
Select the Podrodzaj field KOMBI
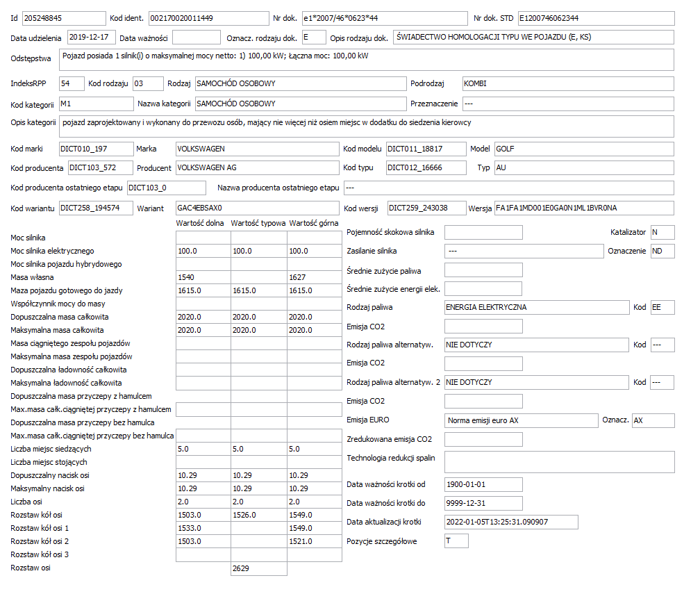[568, 83]
